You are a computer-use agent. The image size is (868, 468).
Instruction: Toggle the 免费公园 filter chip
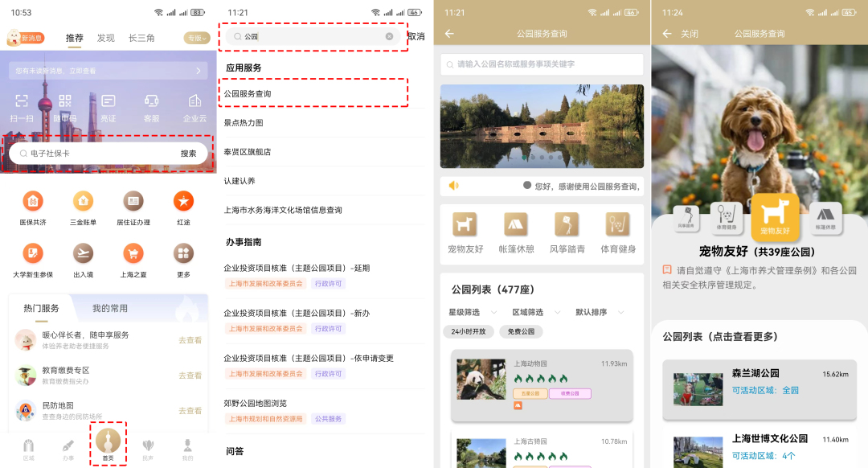tap(521, 331)
